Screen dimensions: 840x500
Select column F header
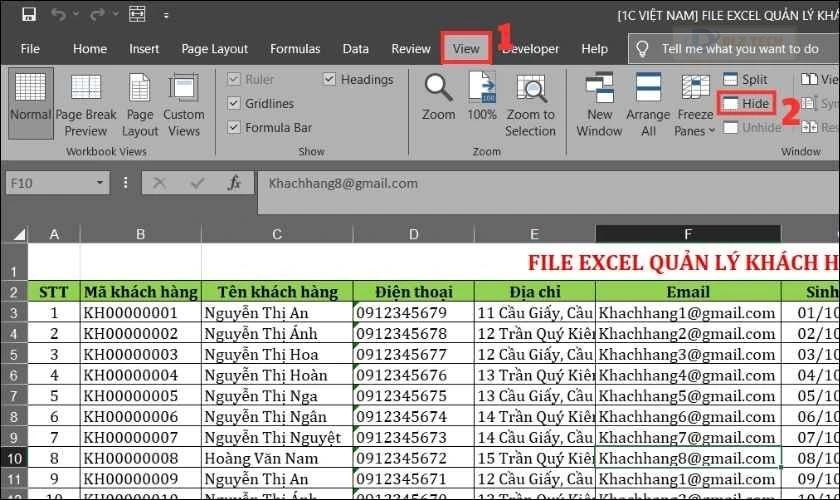pos(688,234)
